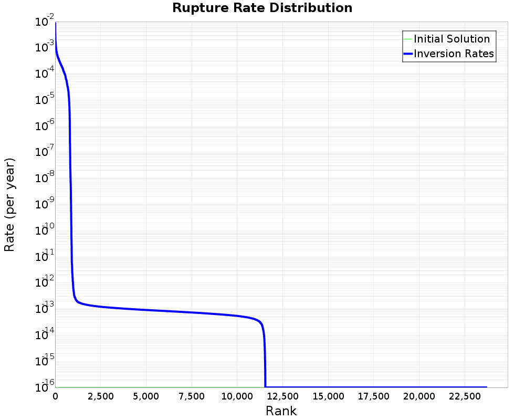The width and height of the screenshot is (525, 420).
Task: Click the 7,500 tick on the Rank axis
Action: (192, 396)
